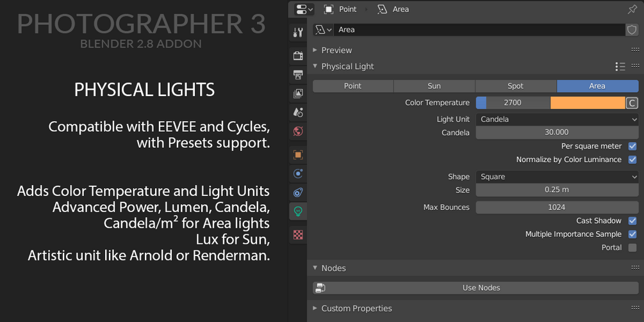Open the Physics properties icon

coord(298,173)
